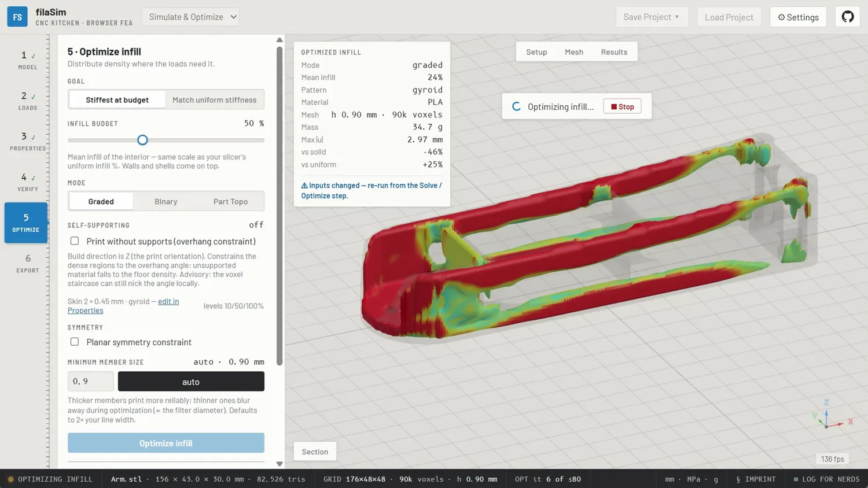Expand the Save Project dropdown

[652, 17]
